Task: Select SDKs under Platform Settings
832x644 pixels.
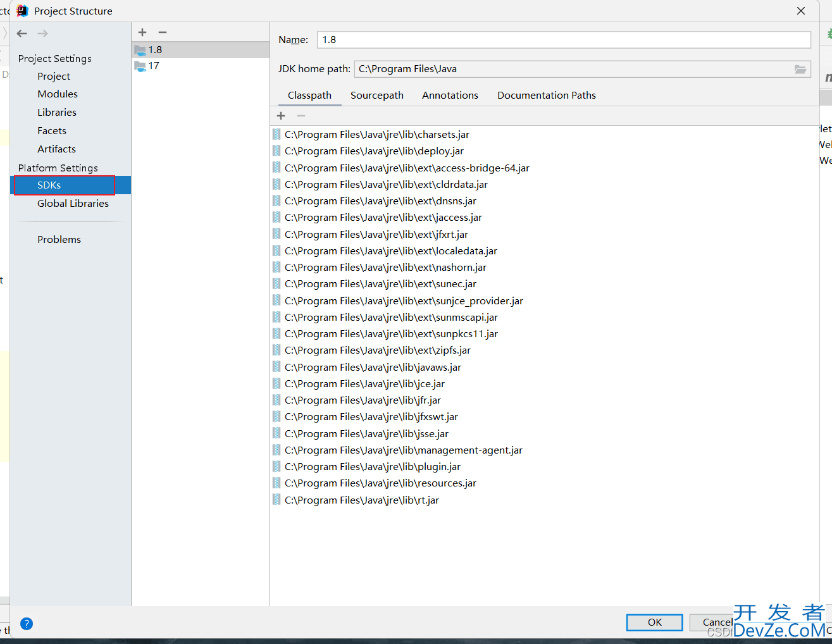Action: [x=71, y=185]
